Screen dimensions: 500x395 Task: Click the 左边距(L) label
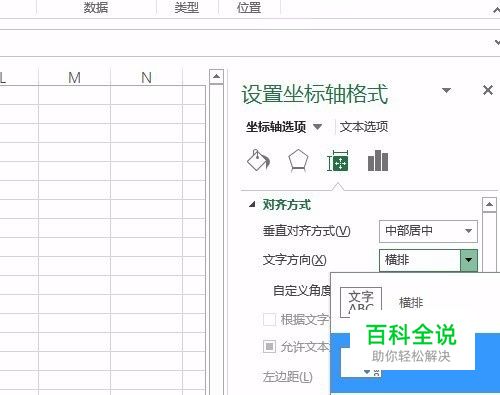click(x=288, y=377)
